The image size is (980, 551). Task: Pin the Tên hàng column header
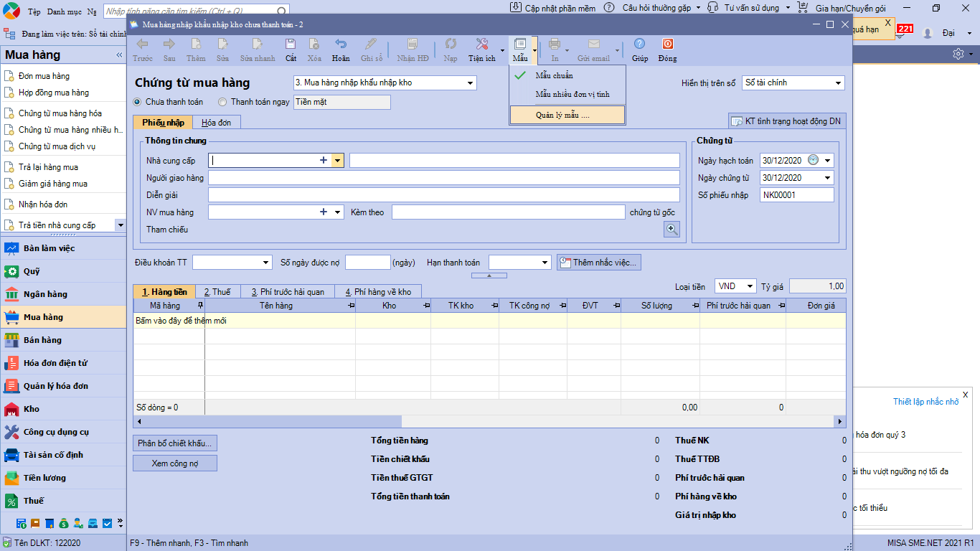(352, 306)
